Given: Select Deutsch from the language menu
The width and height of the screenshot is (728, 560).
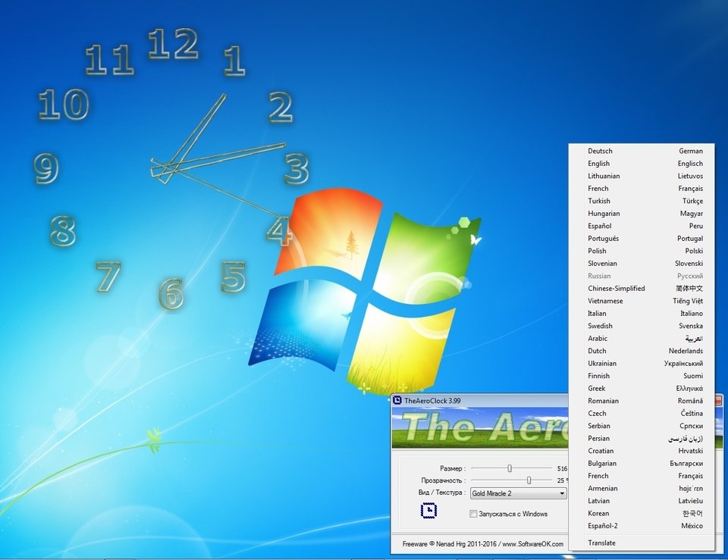Looking at the screenshot, I should 642,151.
